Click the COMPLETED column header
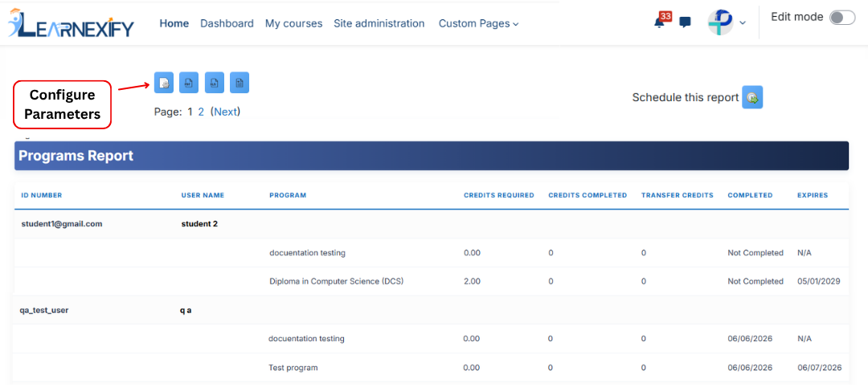868x391 pixels. click(750, 195)
